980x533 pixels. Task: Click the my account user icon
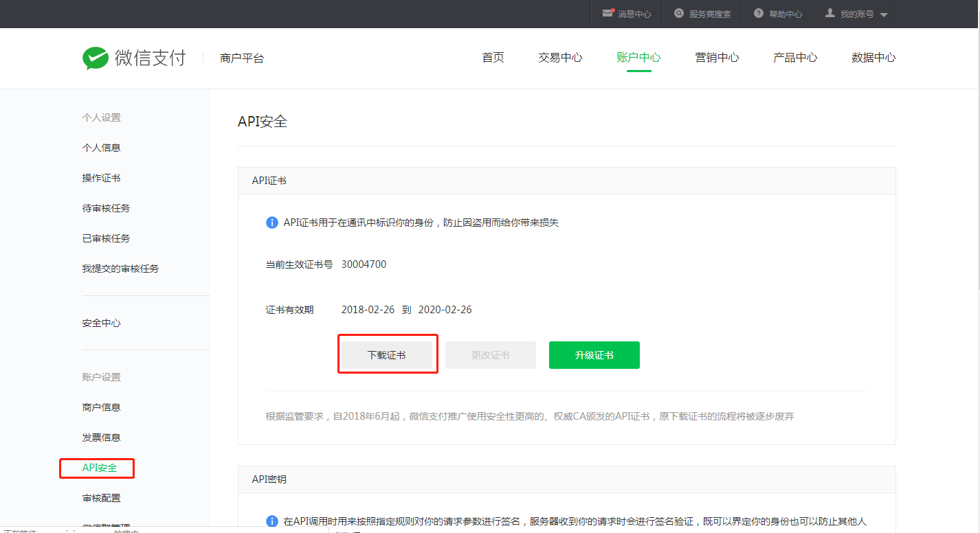(x=830, y=13)
